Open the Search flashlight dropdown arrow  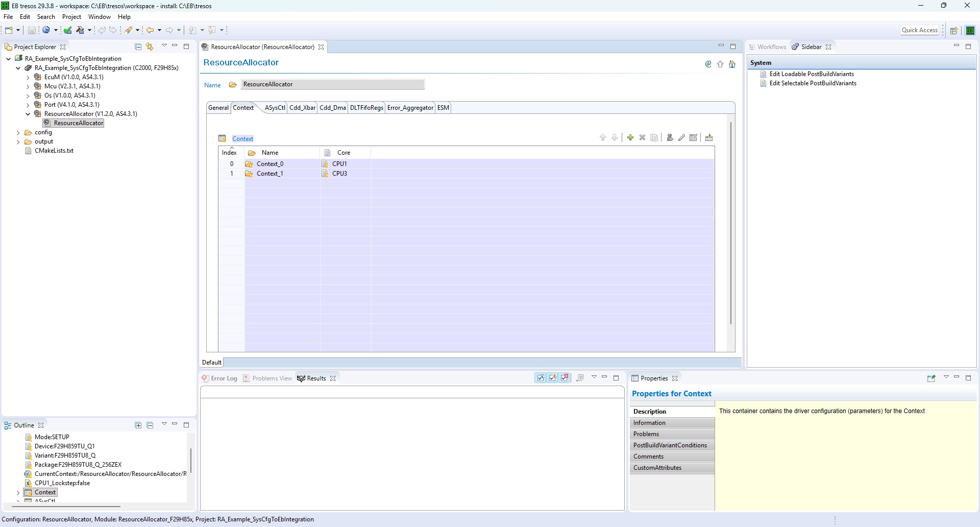pos(137,30)
